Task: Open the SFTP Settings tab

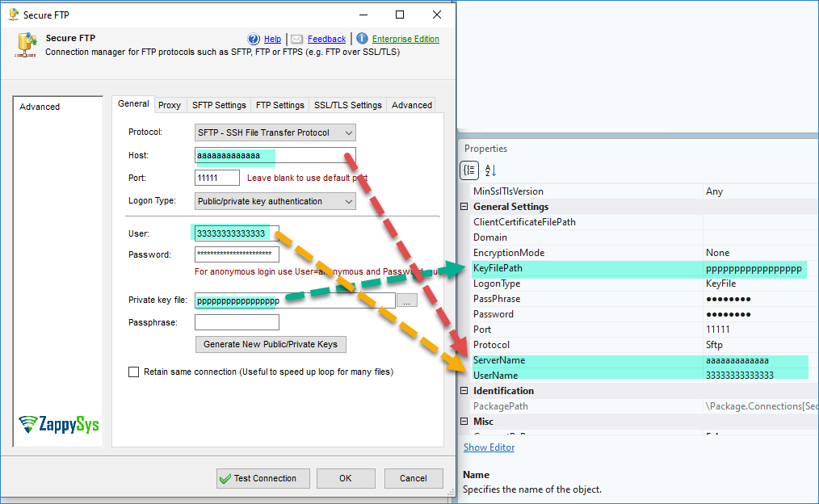Action: [219, 105]
